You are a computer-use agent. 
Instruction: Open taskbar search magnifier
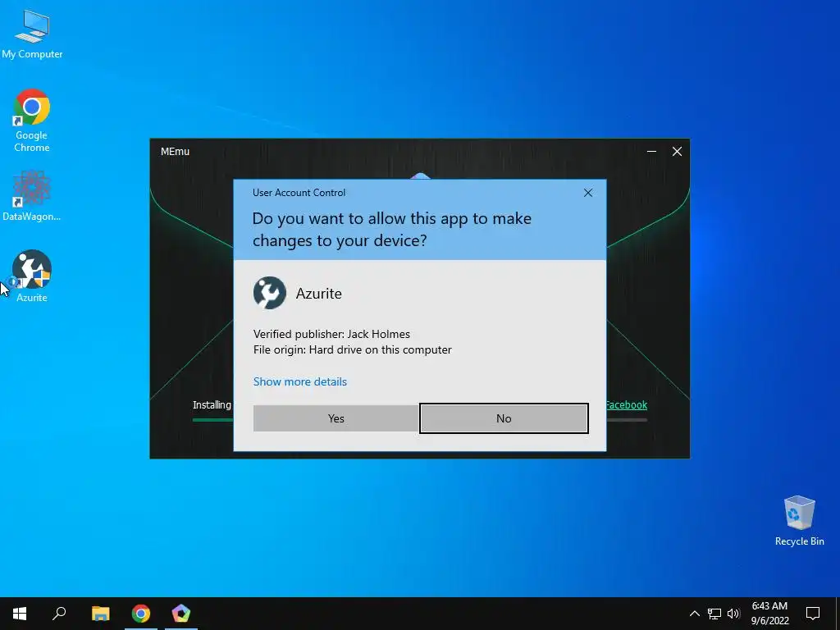click(x=59, y=614)
